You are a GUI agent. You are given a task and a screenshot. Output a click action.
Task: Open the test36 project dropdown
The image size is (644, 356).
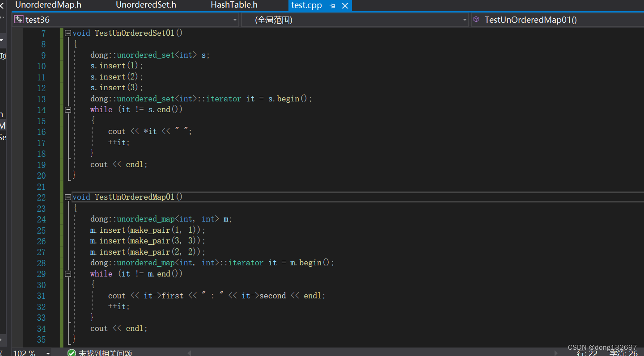click(x=235, y=20)
